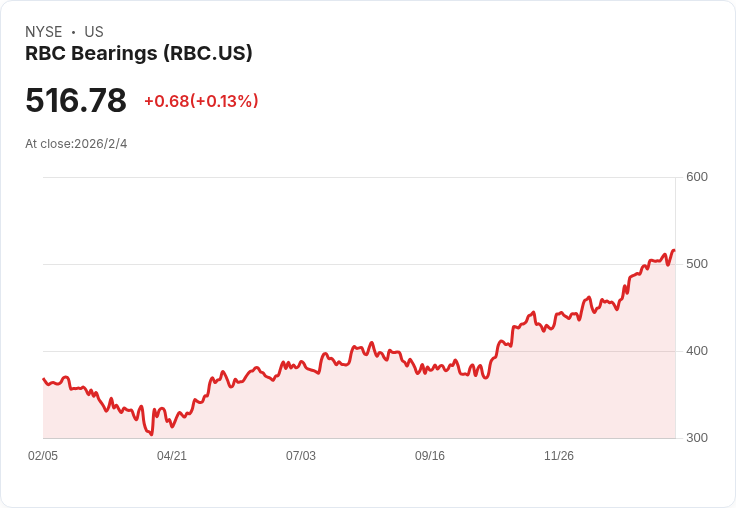Click the At close:2026/2/4 timestamp

[x=76, y=144]
